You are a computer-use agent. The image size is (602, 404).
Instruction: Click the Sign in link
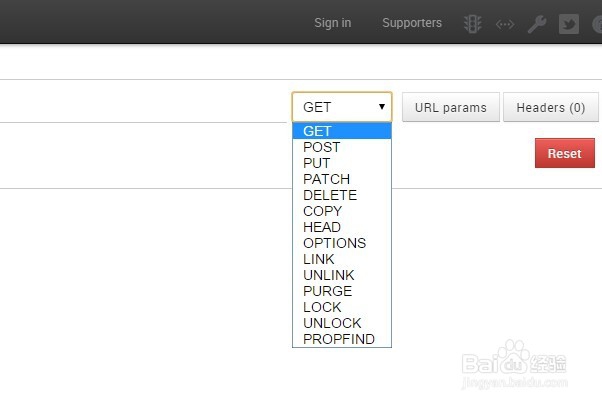click(332, 23)
